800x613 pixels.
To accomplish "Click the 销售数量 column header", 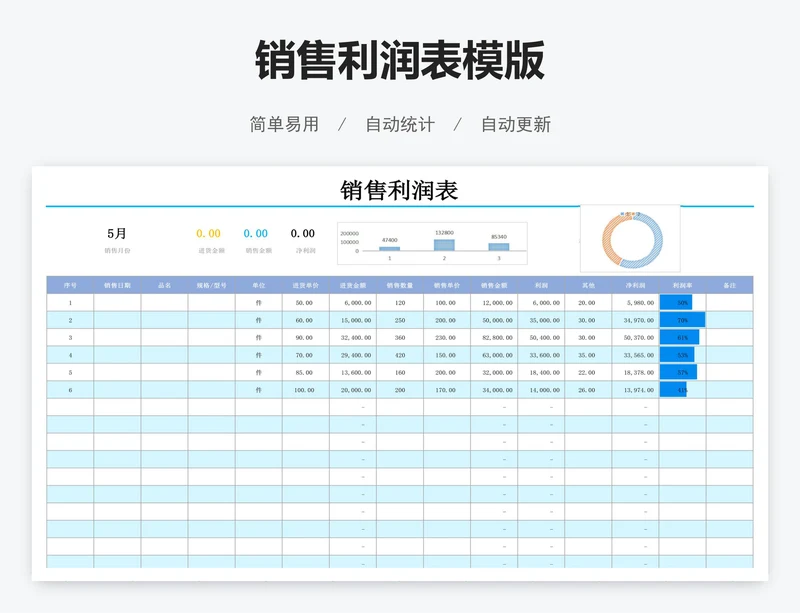I will [x=400, y=285].
